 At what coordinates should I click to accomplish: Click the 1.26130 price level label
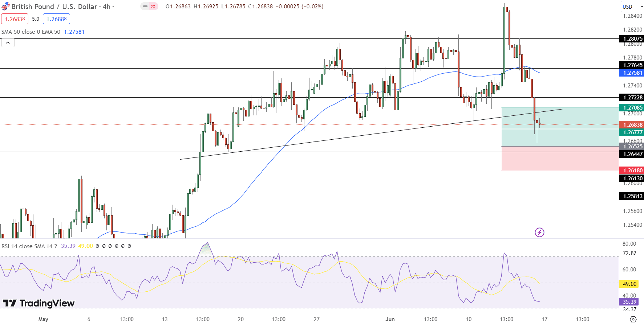coord(631,179)
